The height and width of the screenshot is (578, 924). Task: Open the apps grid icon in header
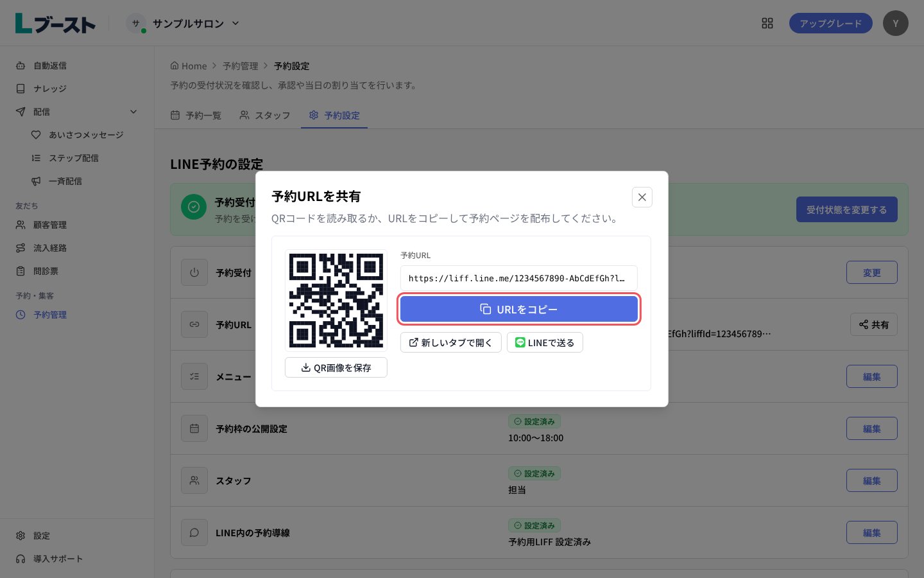click(x=767, y=23)
